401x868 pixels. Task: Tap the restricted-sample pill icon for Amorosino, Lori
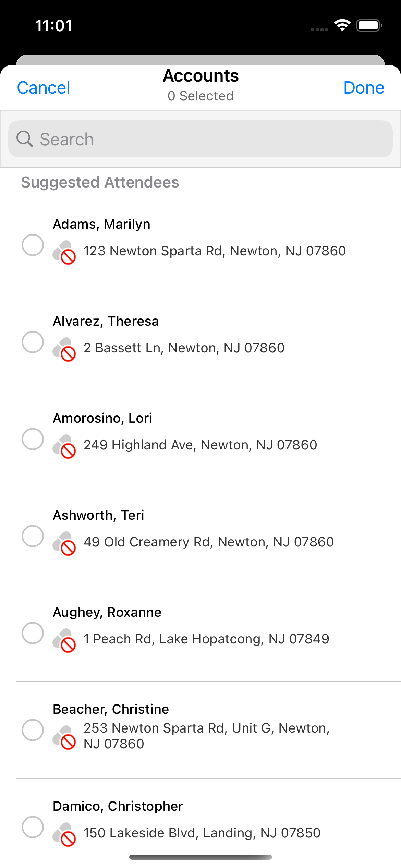coord(64,446)
